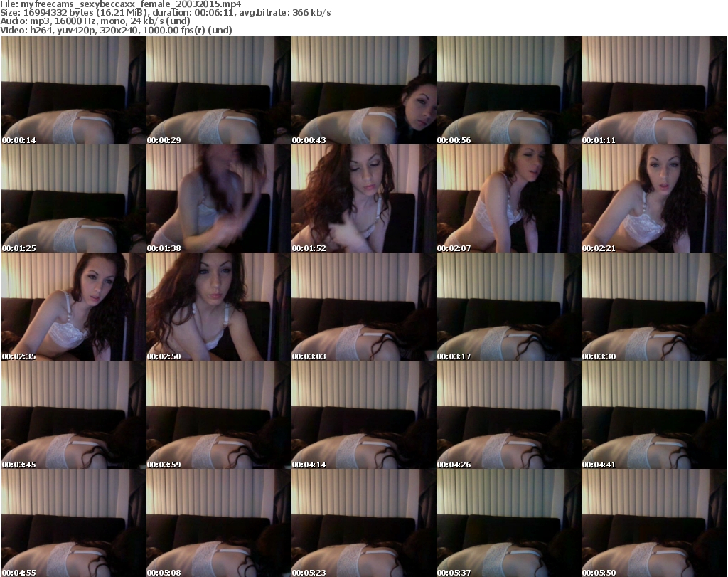Click the 'Video: h264, yuv420p' line

116,30
